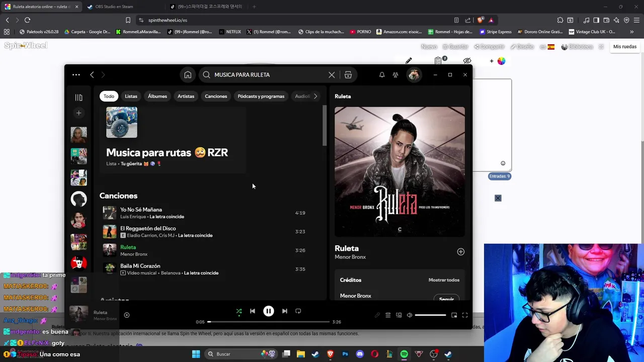Viewport: 644px width, 362px height.
Task: Seek in the song progress bar
Action: pyautogui.click(x=269, y=322)
